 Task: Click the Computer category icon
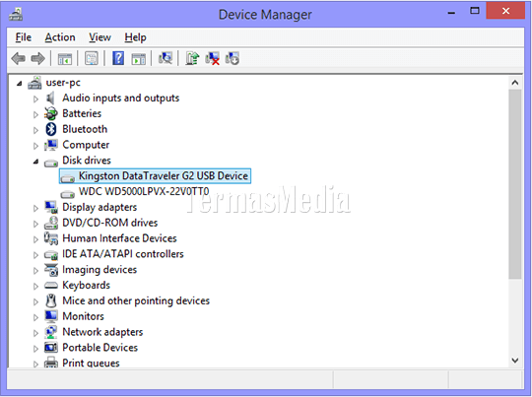51,145
